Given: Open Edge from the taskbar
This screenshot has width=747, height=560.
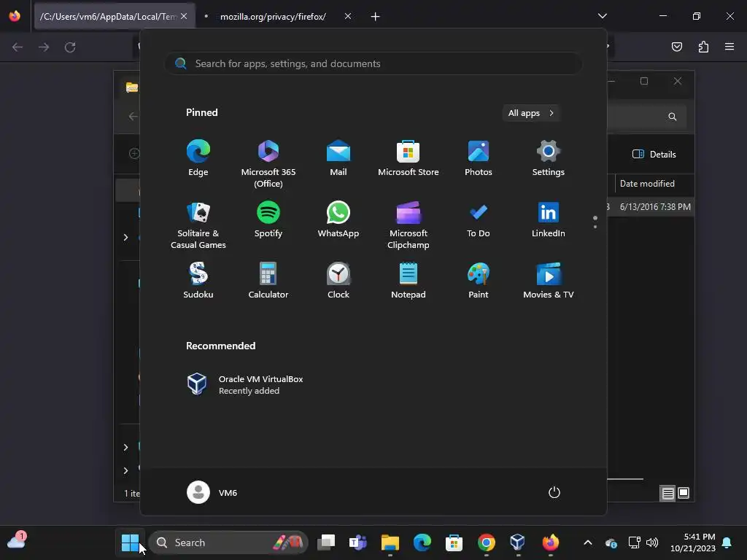Looking at the screenshot, I should (x=422, y=542).
